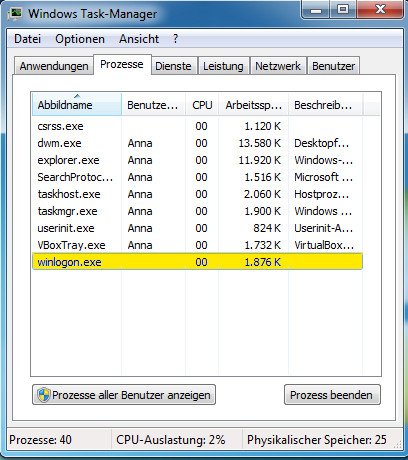
Task: Open the Datei menu
Action: 27,39
